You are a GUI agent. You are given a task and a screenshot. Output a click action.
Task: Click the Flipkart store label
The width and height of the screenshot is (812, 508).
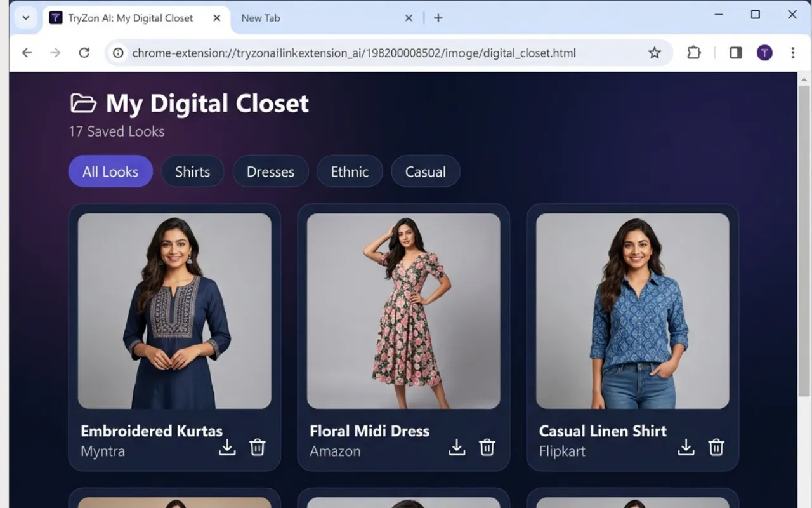tap(562, 451)
